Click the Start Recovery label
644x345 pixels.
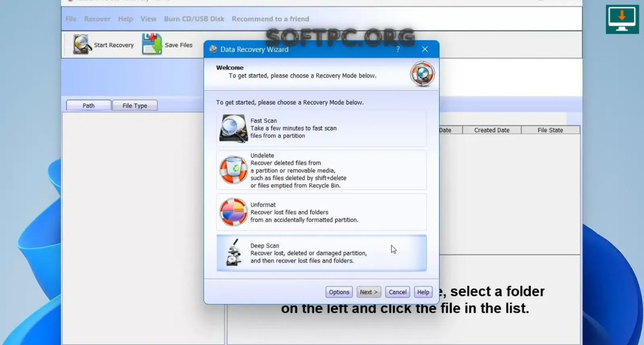114,45
